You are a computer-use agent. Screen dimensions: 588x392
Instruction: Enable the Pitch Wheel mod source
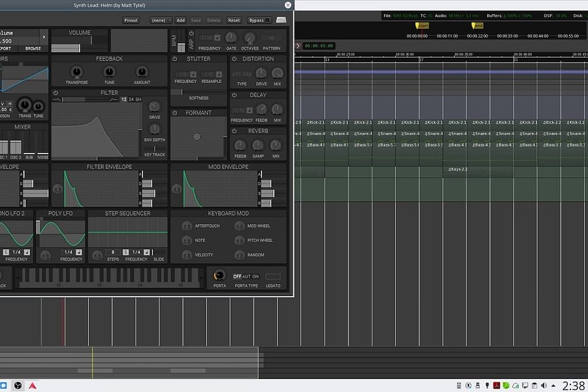point(240,241)
